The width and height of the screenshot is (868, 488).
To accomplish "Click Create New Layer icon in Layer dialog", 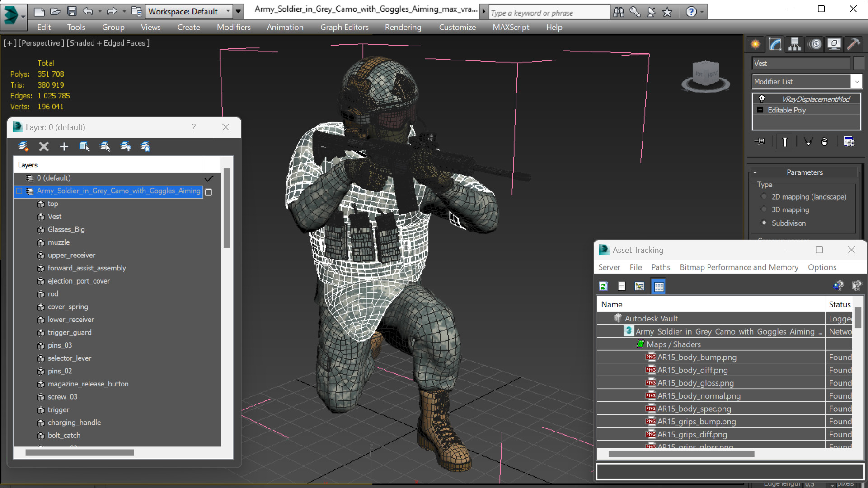I will [23, 146].
